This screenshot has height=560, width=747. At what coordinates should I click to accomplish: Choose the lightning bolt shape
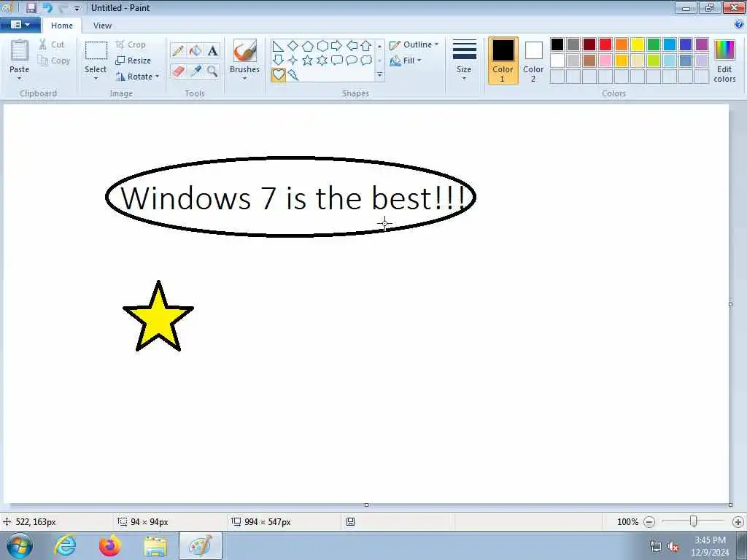(293, 75)
